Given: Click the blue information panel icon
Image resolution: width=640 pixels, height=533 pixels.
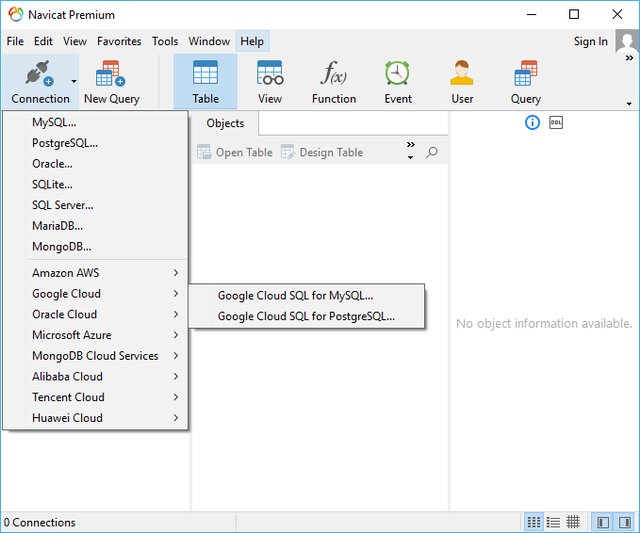Looking at the screenshot, I should pos(532,123).
